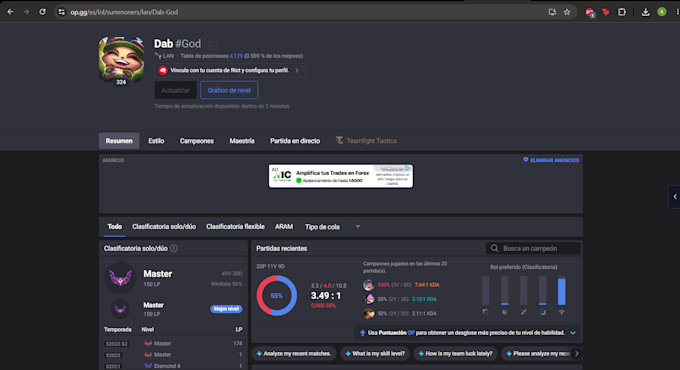Click the Teemo summoner profile icon

(x=121, y=59)
